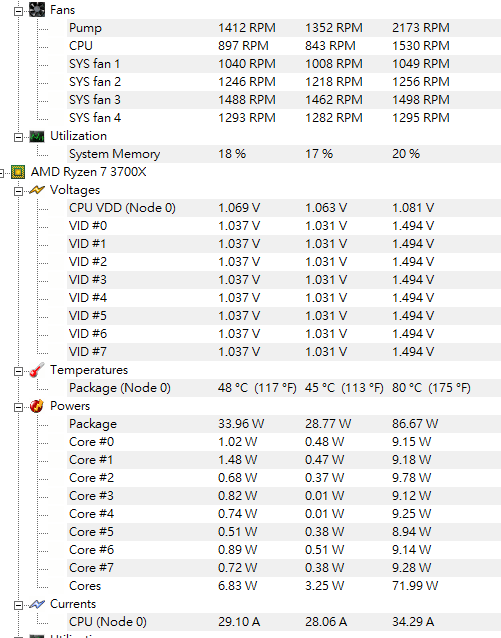This screenshot has width=501, height=638.
Task: Select the Cores total power row
Action: click(284, 586)
